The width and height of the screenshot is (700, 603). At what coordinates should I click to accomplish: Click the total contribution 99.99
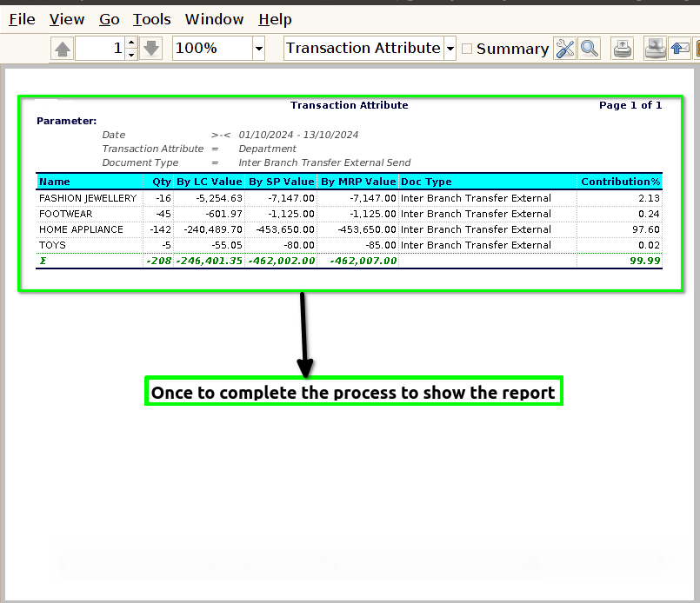(x=644, y=261)
